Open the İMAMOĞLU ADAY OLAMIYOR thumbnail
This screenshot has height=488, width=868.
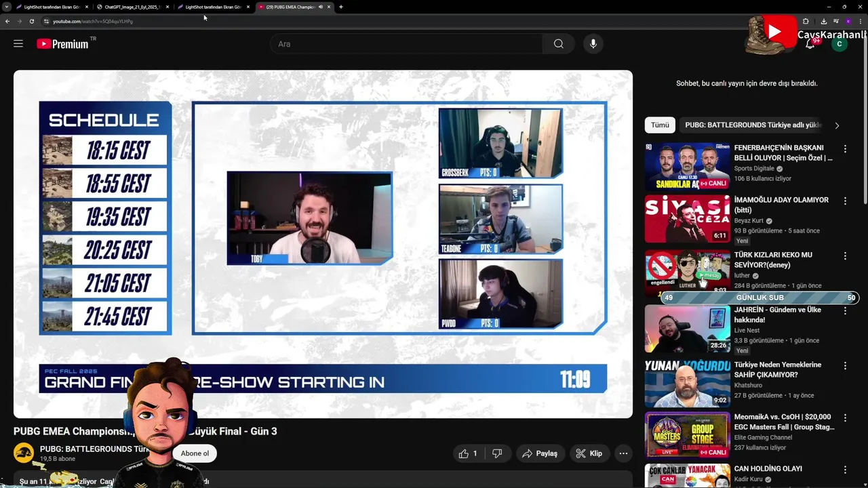point(687,218)
